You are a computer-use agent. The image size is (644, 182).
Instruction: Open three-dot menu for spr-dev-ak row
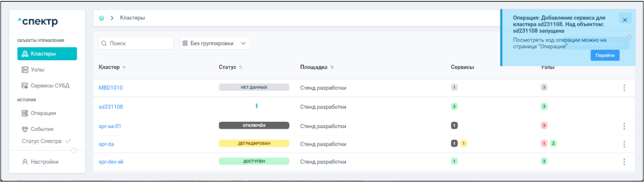point(624,162)
